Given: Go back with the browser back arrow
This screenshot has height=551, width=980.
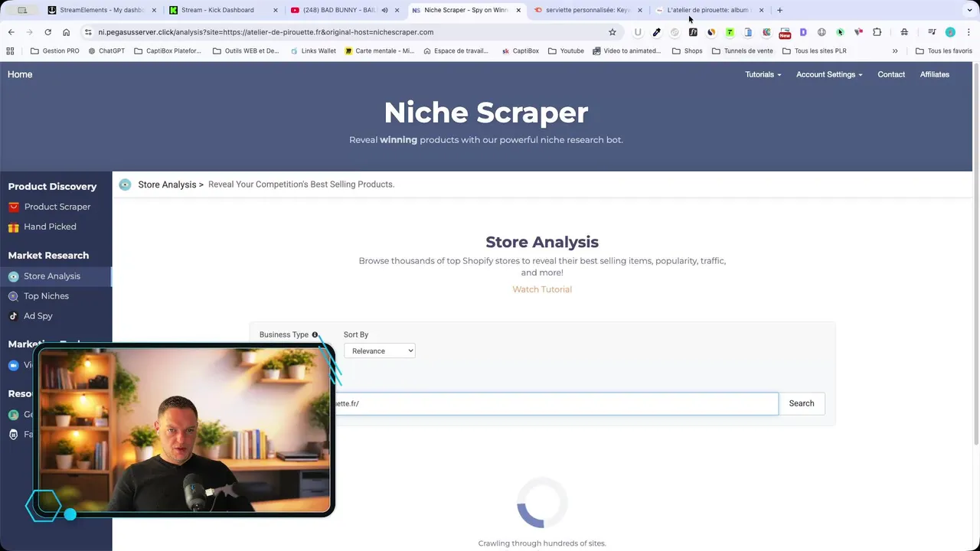Looking at the screenshot, I should [x=11, y=32].
